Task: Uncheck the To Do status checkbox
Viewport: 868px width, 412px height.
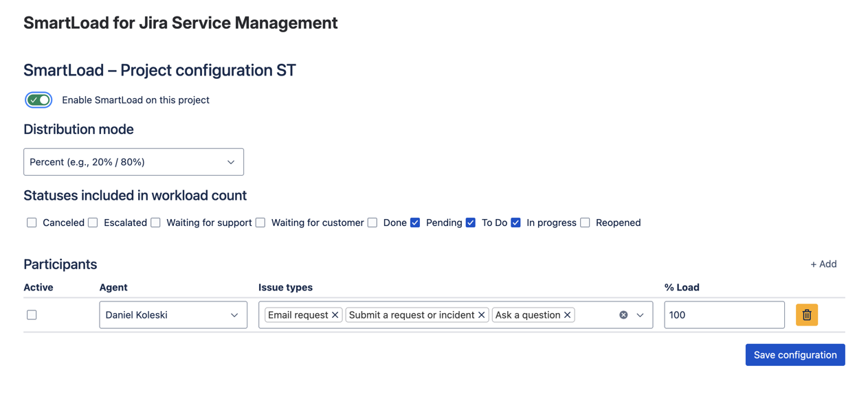Action: 471,222
